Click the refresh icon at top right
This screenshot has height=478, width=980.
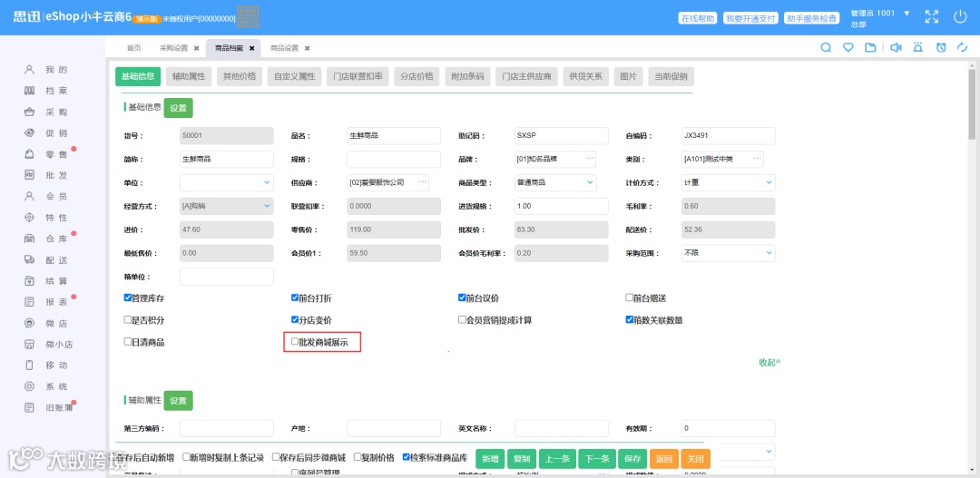click(x=963, y=47)
